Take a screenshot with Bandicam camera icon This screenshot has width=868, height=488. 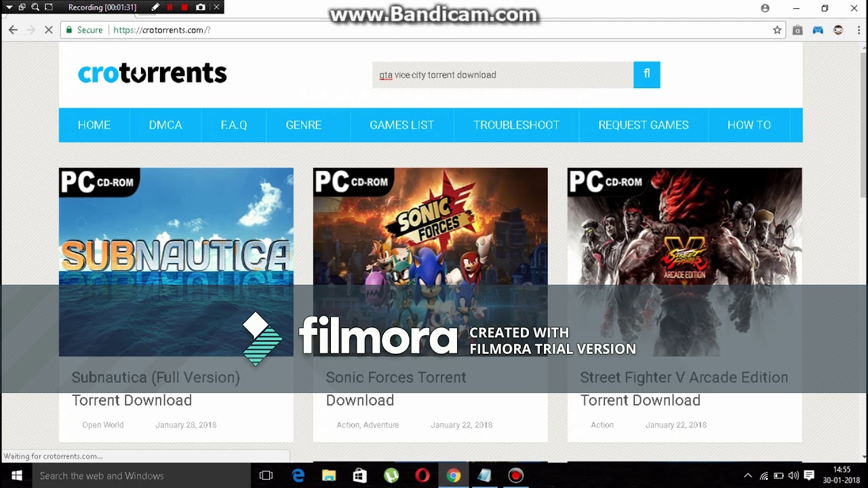(x=201, y=7)
